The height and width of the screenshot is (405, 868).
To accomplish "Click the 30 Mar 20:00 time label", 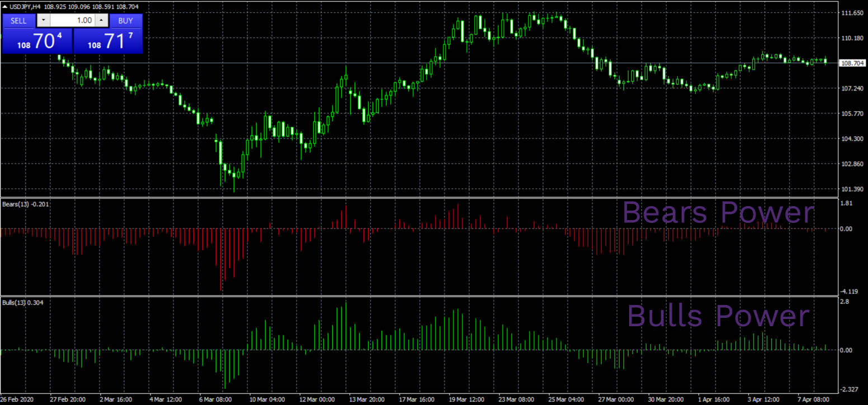I will (665, 400).
